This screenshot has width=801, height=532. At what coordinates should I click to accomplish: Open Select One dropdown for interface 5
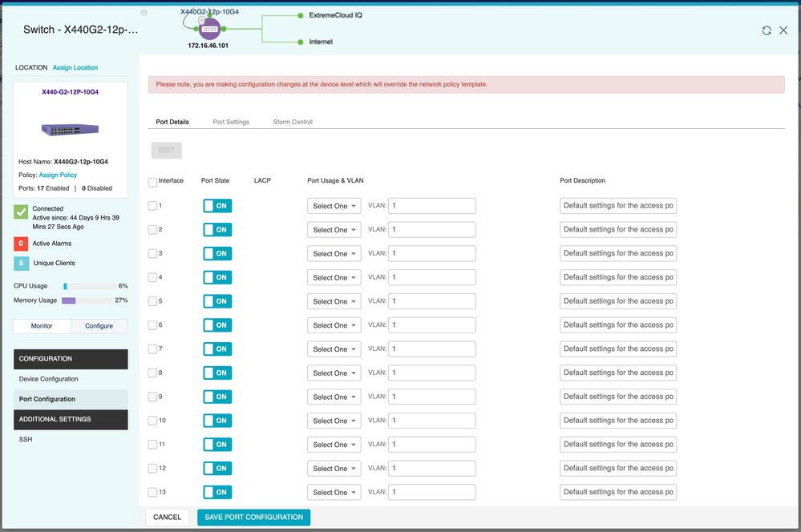pos(334,301)
